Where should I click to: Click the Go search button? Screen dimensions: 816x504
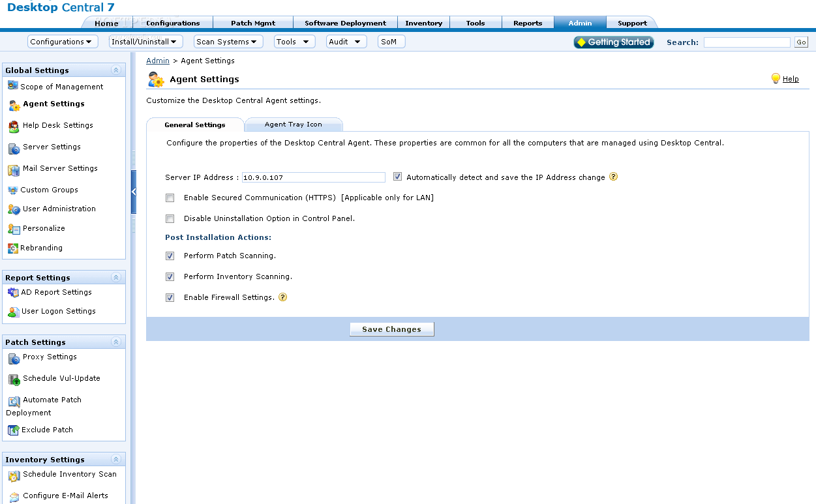click(801, 42)
